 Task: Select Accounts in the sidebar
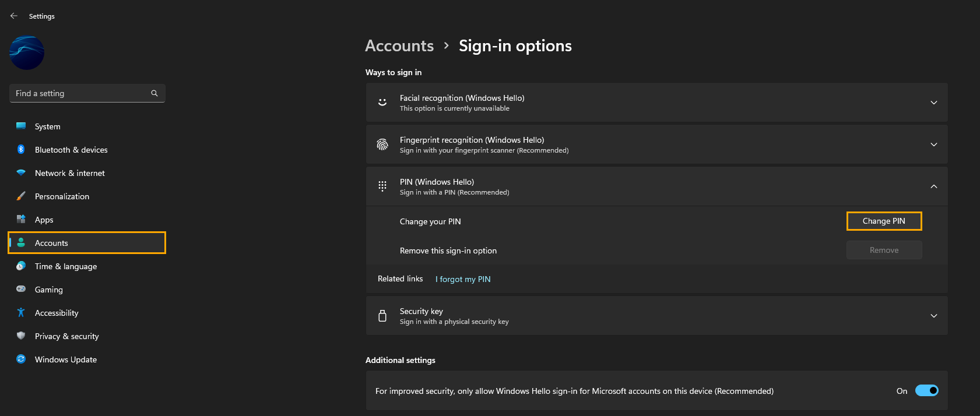pos(87,243)
